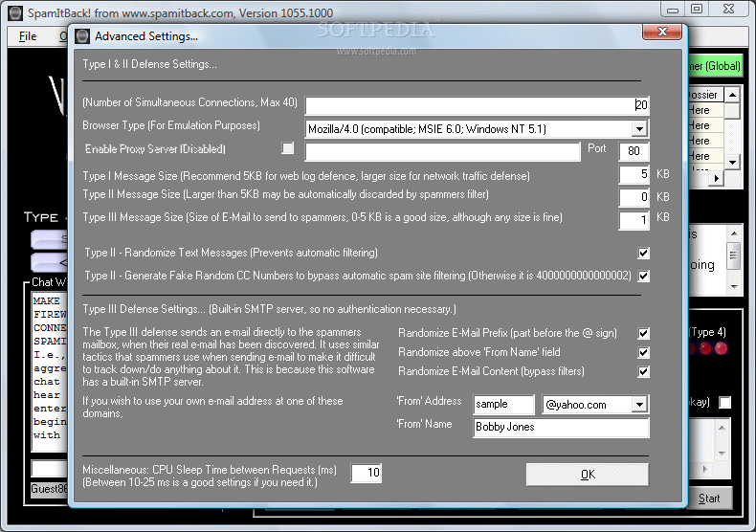Expand the @yahoo.com domain dropdown
Image resolution: width=756 pixels, height=532 pixels.
tap(639, 405)
